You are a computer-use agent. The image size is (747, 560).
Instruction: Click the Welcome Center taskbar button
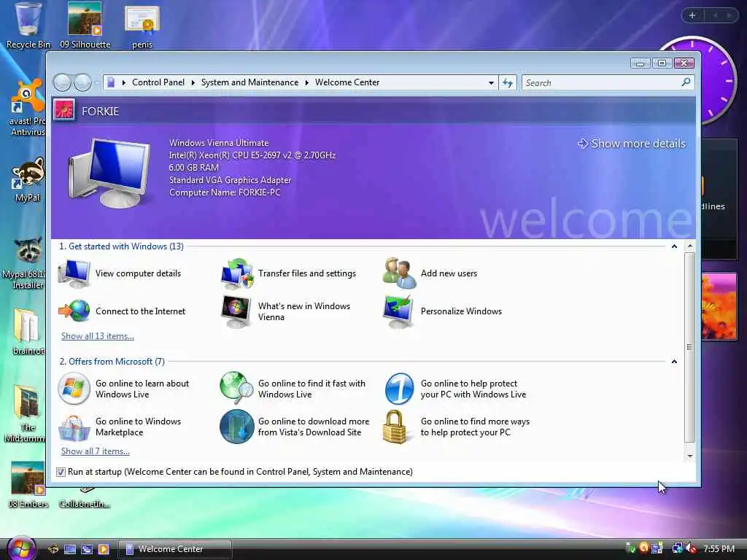coord(175,549)
